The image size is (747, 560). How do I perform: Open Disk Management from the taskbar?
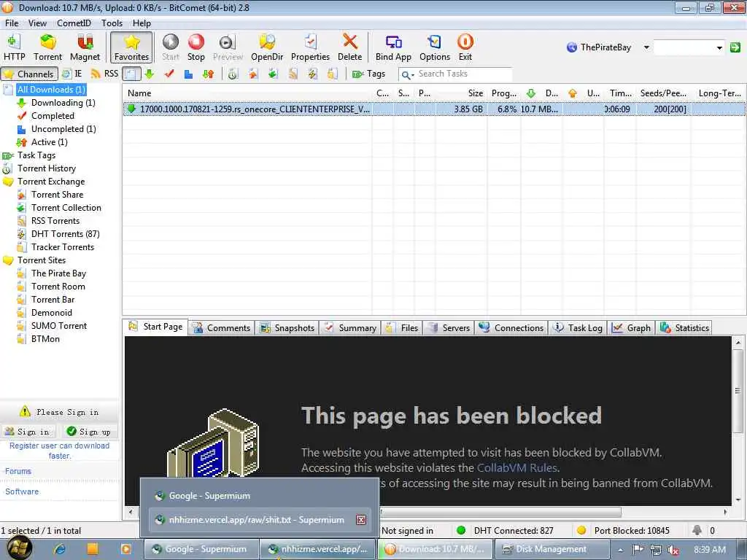tap(551, 549)
